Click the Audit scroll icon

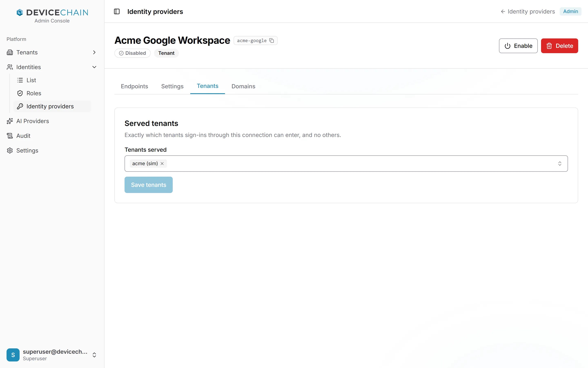10,136
